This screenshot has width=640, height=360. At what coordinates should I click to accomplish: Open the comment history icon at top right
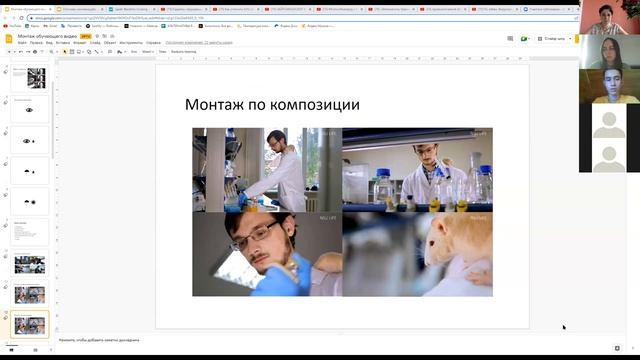click(x=510, y=38)
